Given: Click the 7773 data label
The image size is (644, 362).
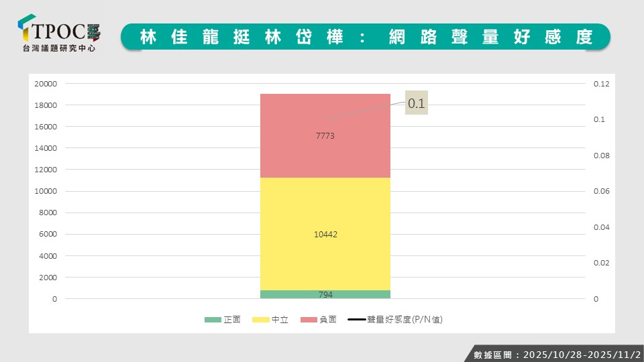Looking at the screenshot, I should pyautogui.click(x=325, y=135).
